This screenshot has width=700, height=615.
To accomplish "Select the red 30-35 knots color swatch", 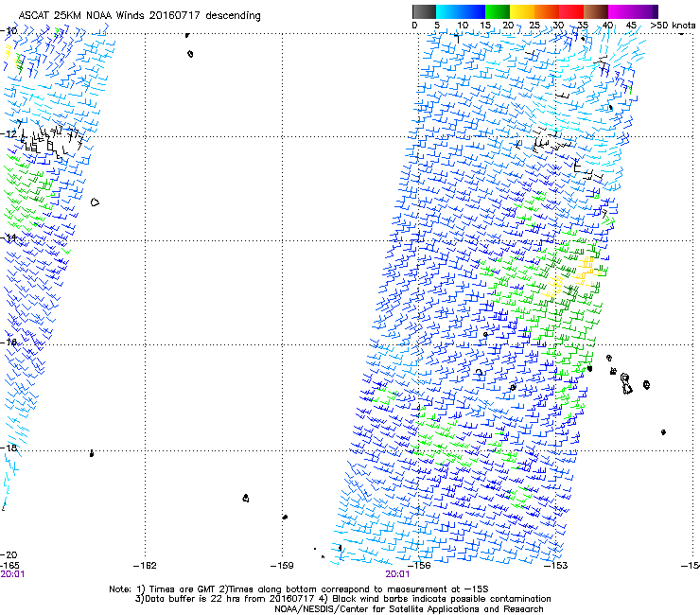I will (x=571, y=11).
